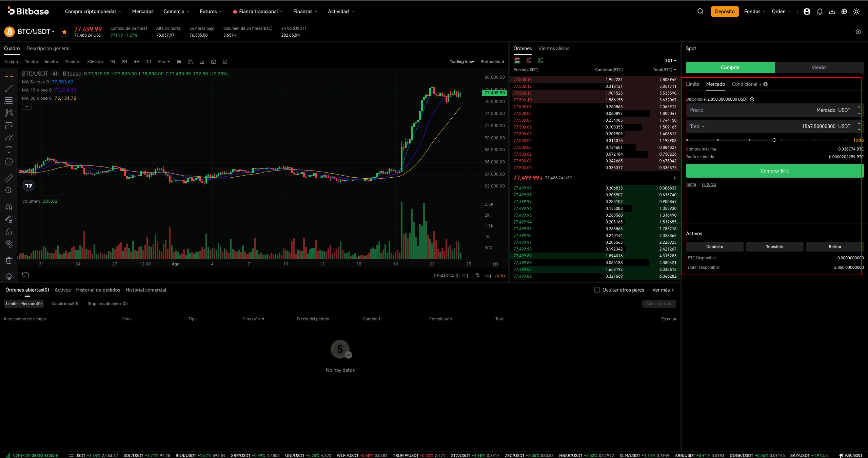Switch theme with the sun icon
Image resolution: width=868 pixels, height=458 pixels.
[856, 12]
